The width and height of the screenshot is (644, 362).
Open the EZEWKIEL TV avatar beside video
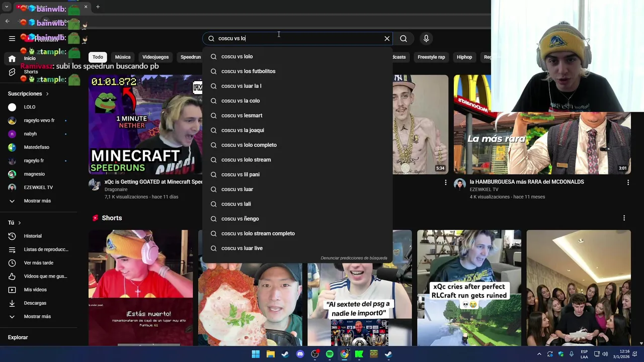coord(460,185)
